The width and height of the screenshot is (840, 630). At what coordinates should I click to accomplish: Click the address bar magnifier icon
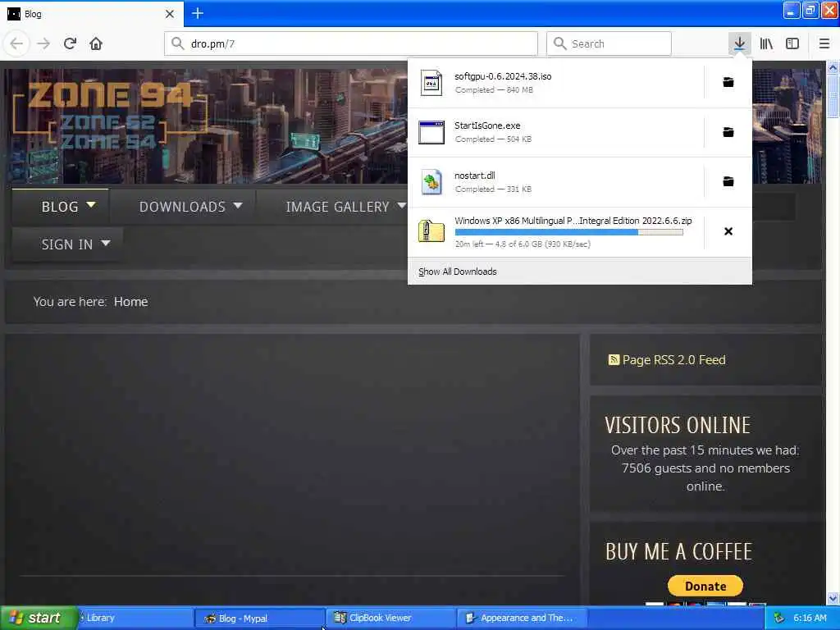pyautogui.click(x=177, y=43)
